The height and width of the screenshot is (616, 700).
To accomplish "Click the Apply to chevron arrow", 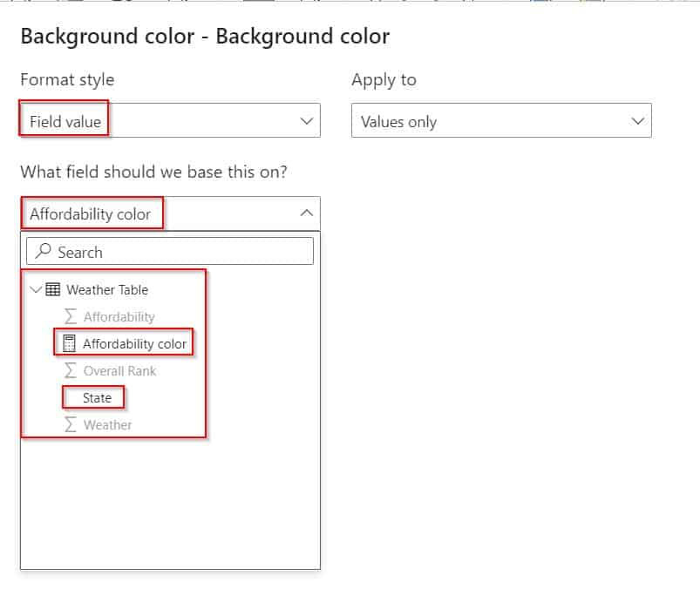I will [x=638, y=121].
